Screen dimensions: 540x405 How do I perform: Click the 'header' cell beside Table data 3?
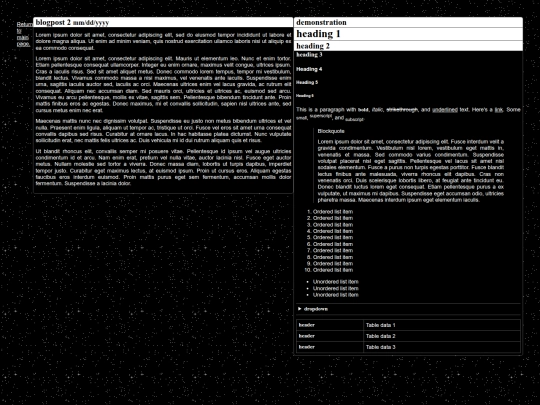click(x=330, y=347)
